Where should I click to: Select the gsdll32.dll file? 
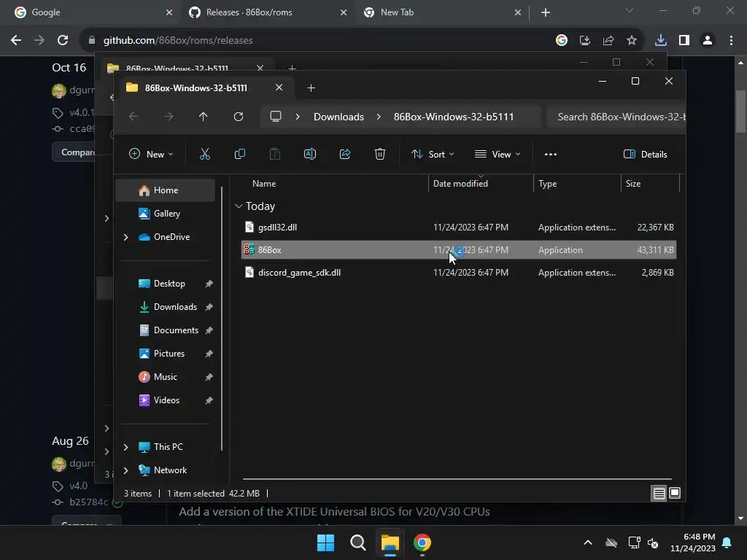click(x=459, y=227)
